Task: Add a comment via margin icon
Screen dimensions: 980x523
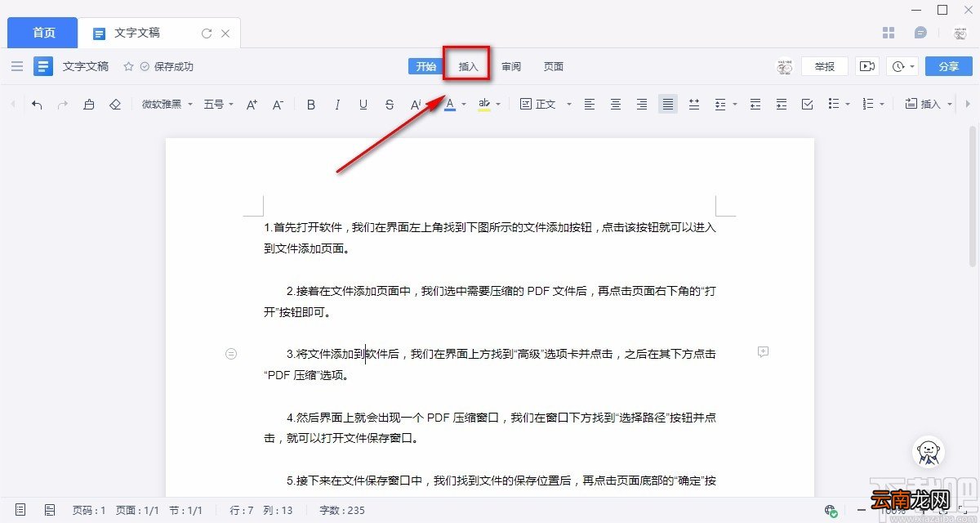Action: point(764,351)
